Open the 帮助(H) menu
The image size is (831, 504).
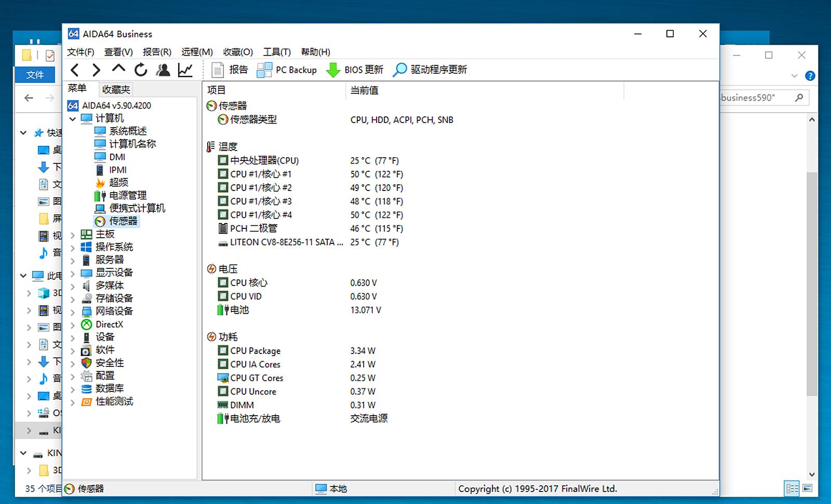coord(316,52)
